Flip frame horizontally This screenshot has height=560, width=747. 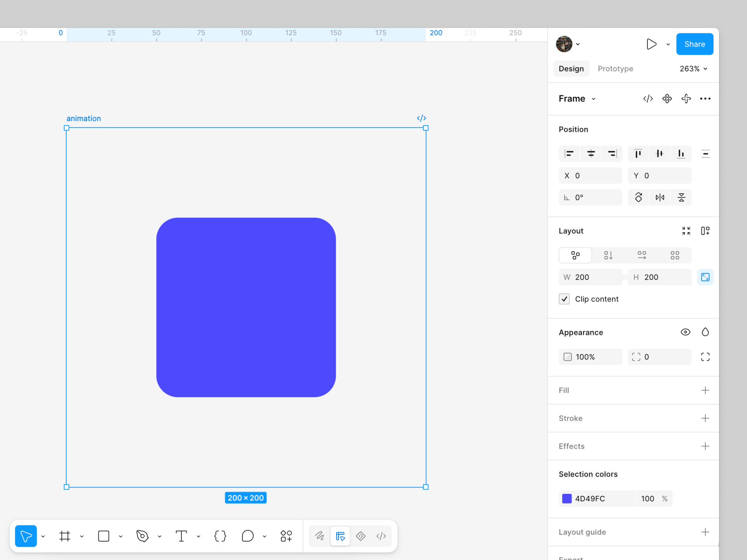point(660,198)
